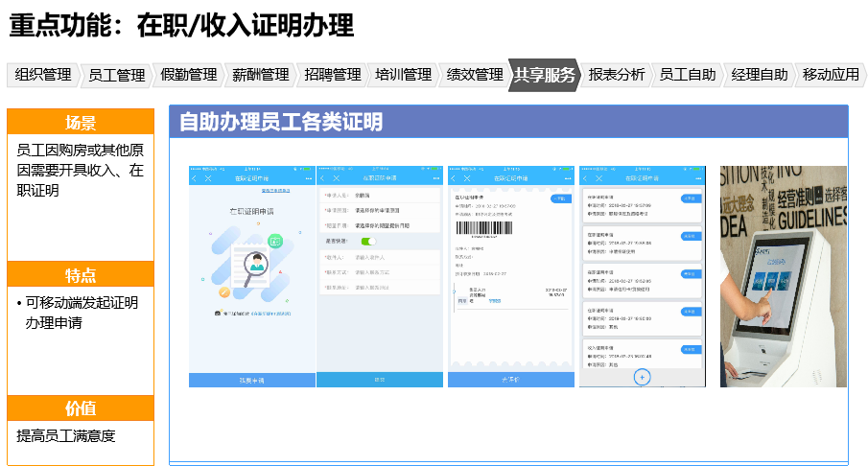Switch to the 移动应用 tab
Screen dimensions: 868x466
point(831,75)
